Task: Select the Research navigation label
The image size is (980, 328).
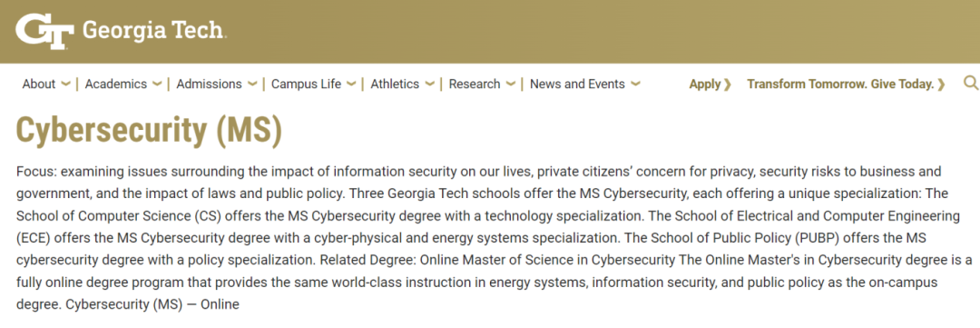Action: tap(475, 84)
